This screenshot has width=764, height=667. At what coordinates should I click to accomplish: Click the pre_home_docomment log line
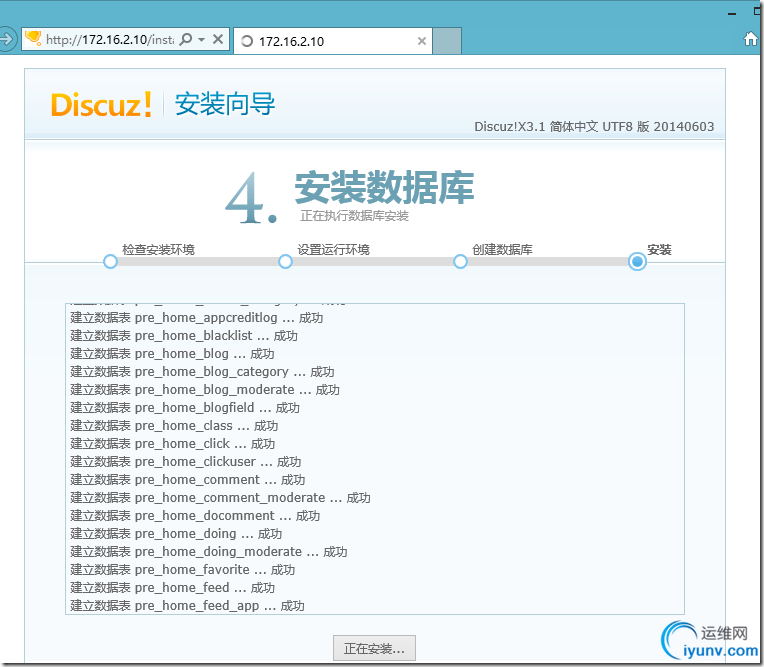click(x=195, y=516)
